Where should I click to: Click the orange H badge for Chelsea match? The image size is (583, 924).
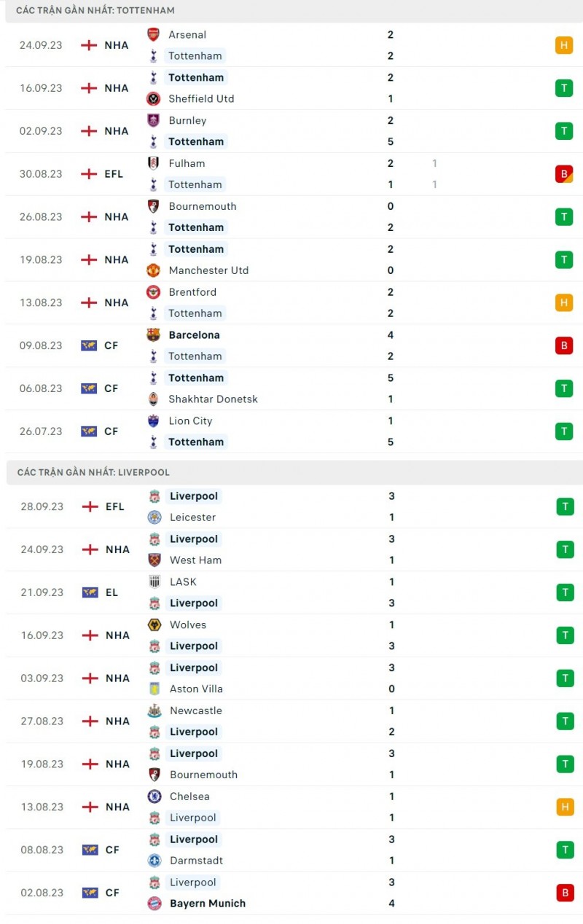565,807
